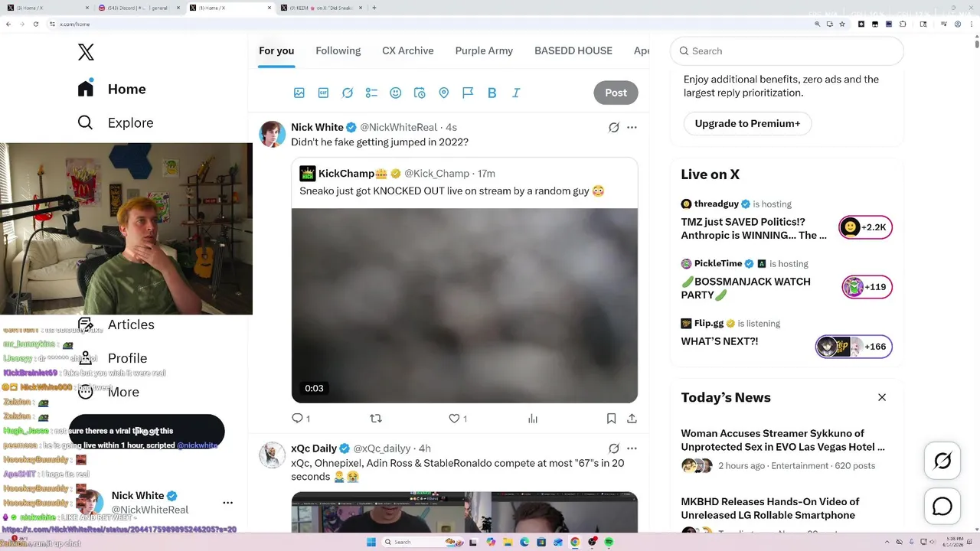Click the gray Post button in composer
980x551 pixels.
(616, 93)
